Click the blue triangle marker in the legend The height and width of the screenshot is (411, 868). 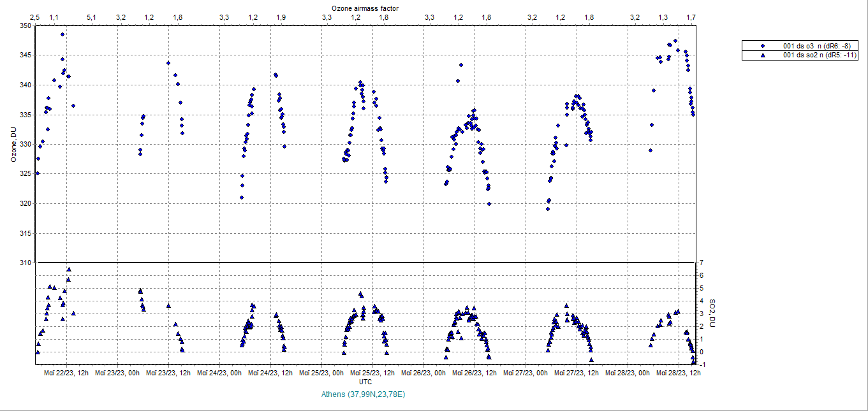tap(763, 55)
